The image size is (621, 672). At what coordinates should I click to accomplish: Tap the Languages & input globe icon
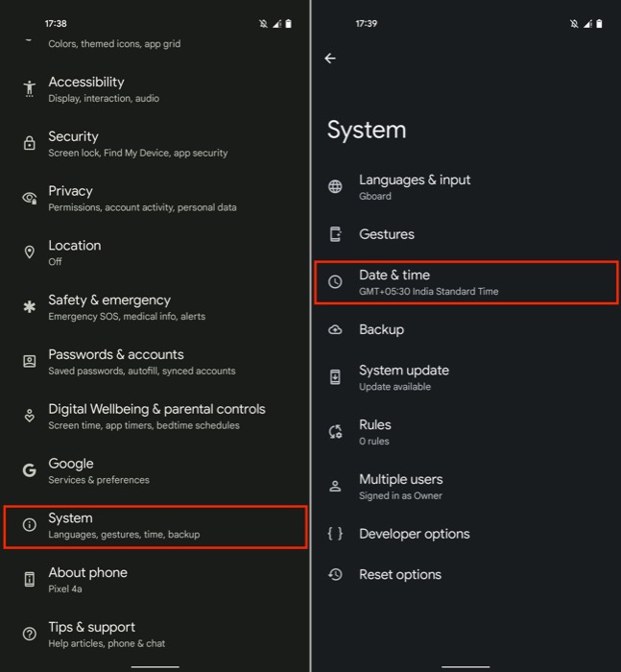point(335,186)
